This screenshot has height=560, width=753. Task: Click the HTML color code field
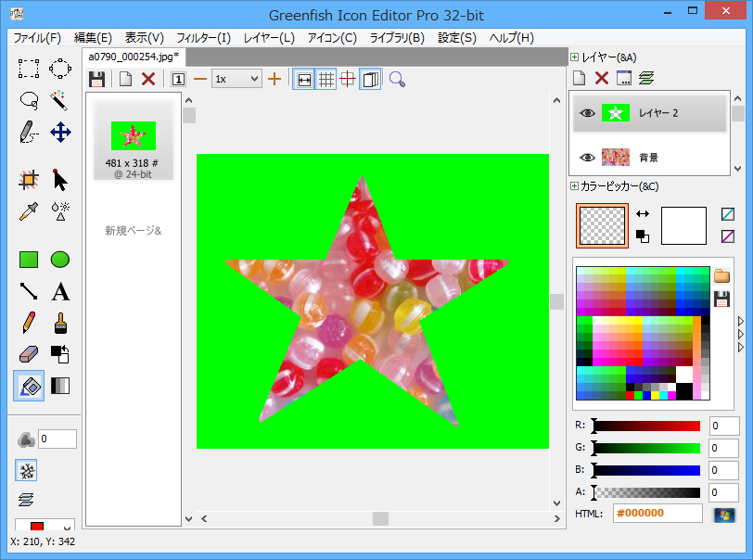click(657, 514)
